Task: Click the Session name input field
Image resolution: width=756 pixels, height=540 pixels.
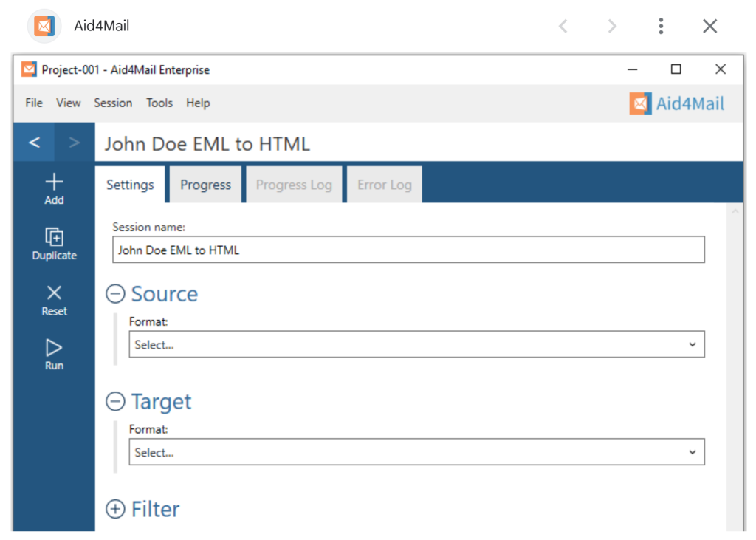Action: [x=408, y=250]
